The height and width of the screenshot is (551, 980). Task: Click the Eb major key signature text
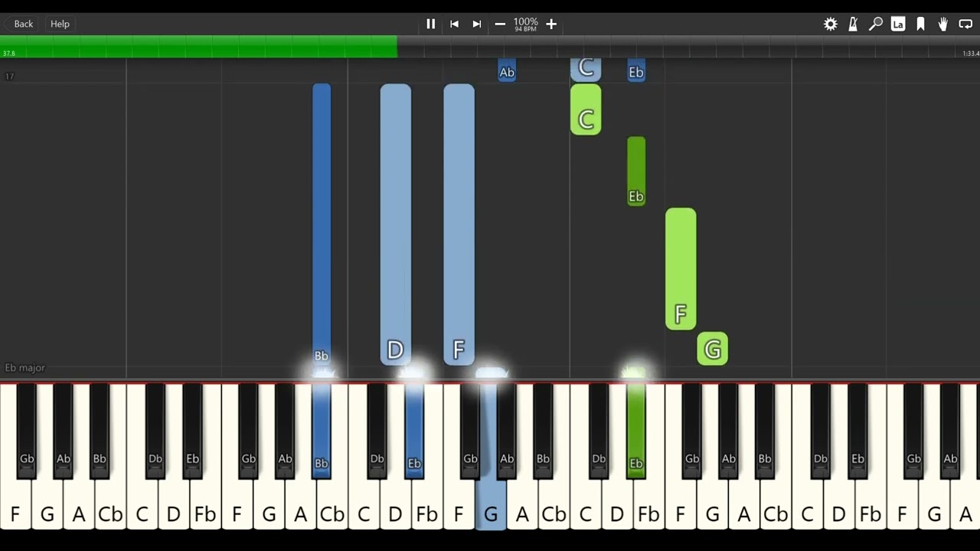coord(25,368)
